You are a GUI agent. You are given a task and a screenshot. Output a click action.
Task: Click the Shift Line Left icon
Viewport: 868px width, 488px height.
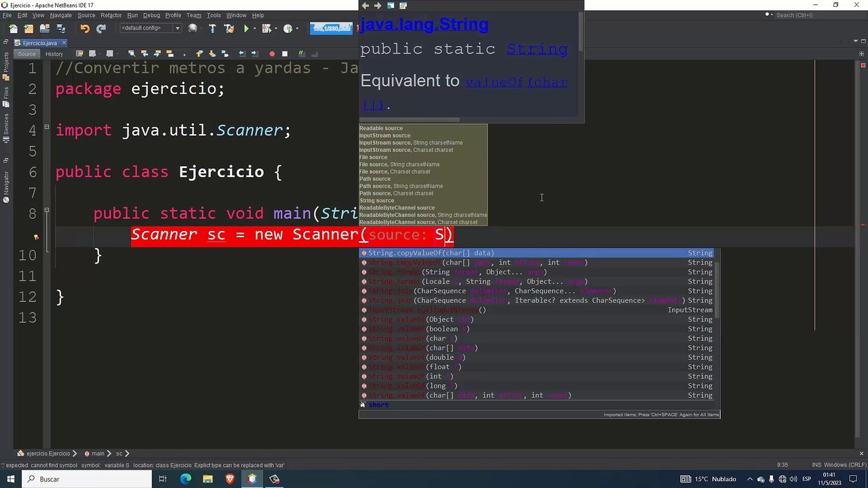coord(242,54)
